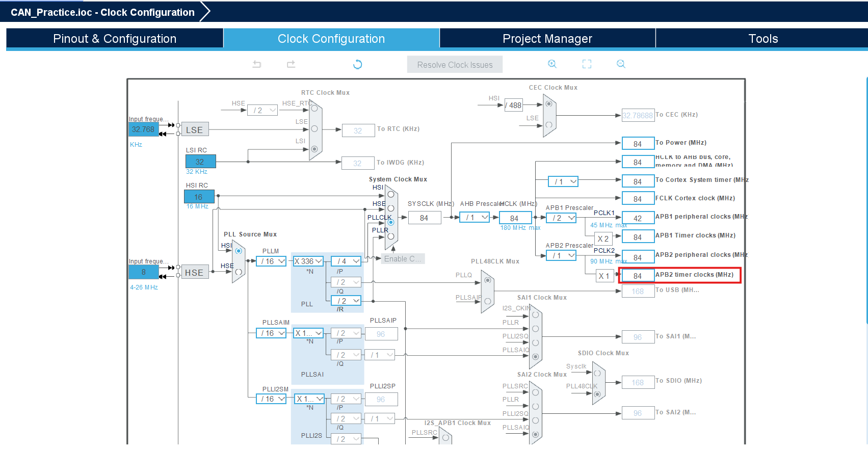Select LSE in the CEC Clock Mux
This screenshot has width=868, height=449.
549,125
